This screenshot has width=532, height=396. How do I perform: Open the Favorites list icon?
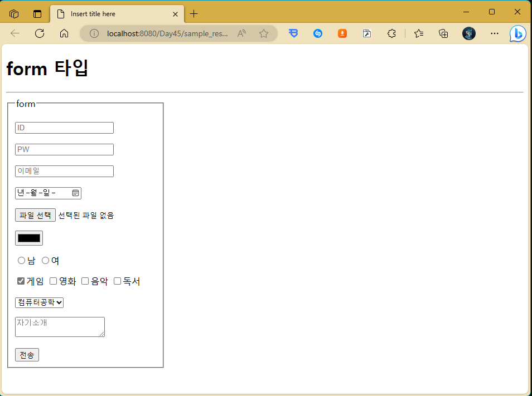click(419, 33)
